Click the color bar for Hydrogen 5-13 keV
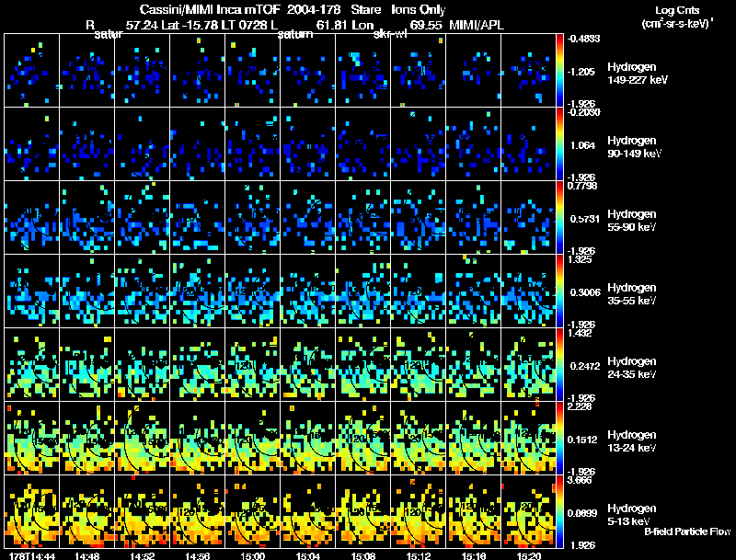Screen dimensions: 736x560 [x=561, y=511]
